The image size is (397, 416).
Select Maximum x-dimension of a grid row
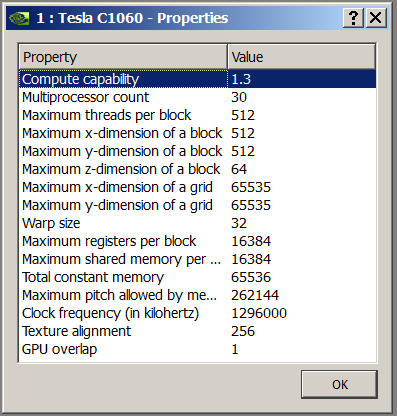click(x=198, y=187)
